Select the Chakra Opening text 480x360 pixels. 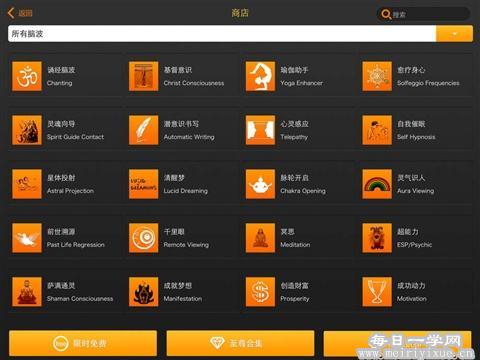[x=303, y=191]
